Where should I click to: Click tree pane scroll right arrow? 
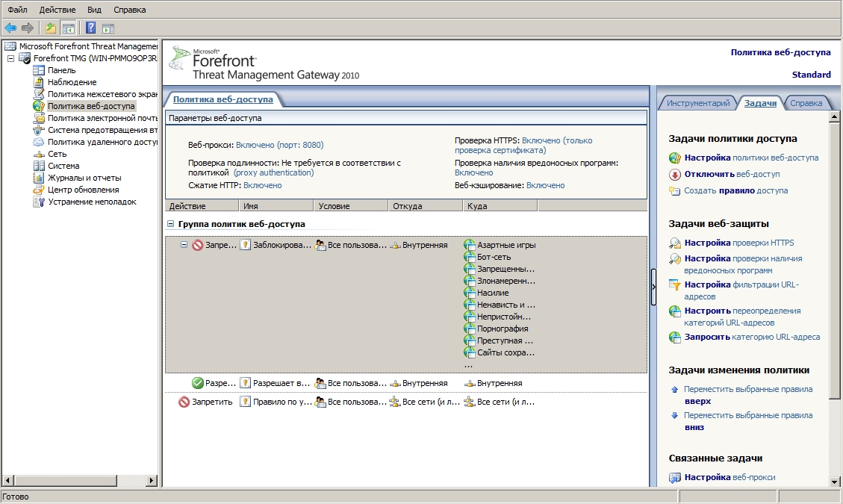[x=152, y=480]
